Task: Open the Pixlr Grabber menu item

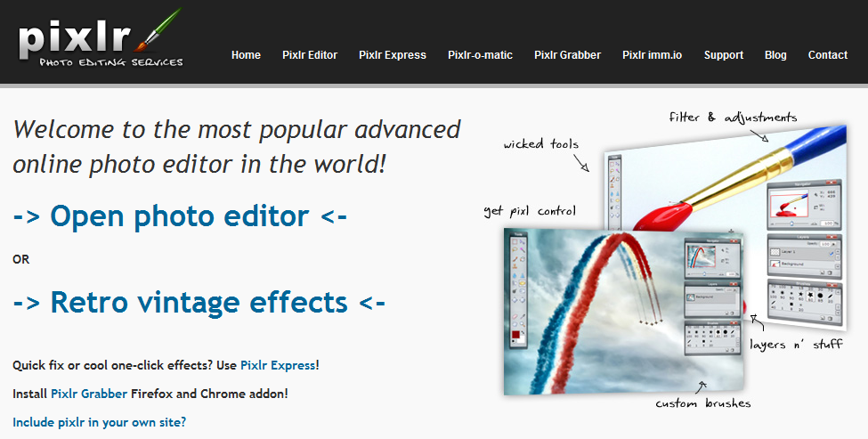Action: tap(567, 55)
